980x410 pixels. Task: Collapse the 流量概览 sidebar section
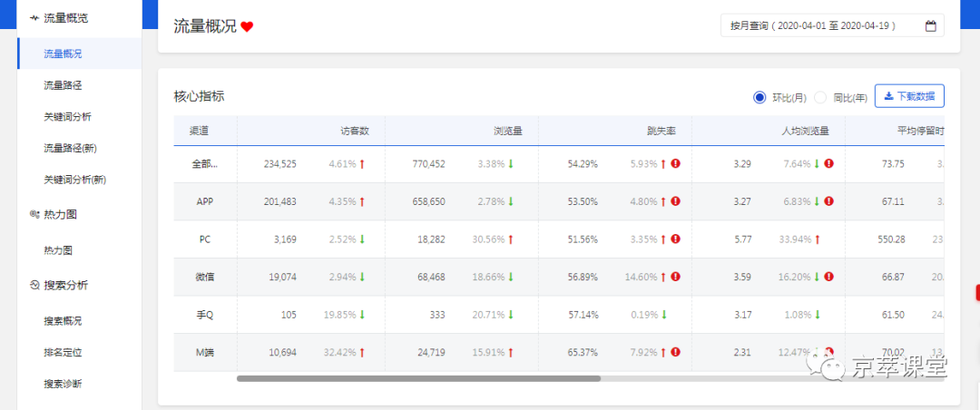tap(66, 18)
